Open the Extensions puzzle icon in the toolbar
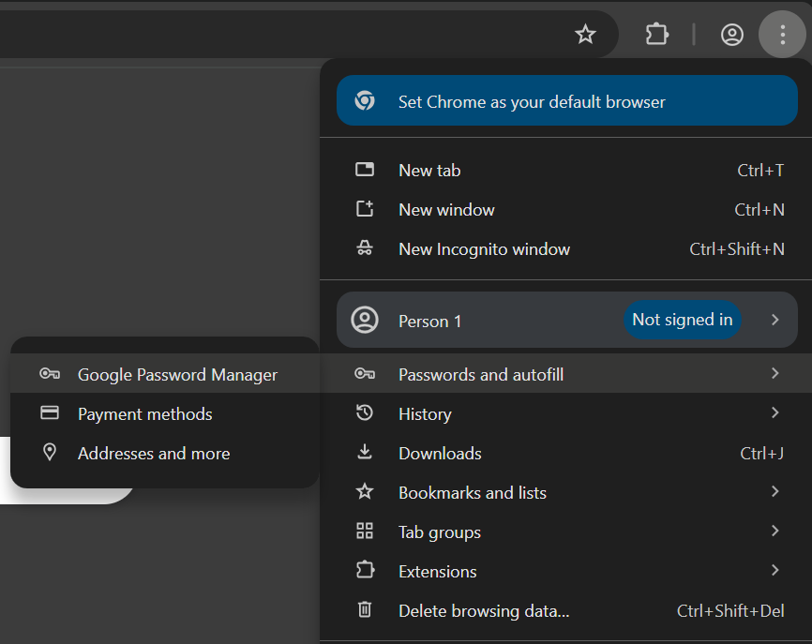The width and height of the screenshot is (812, 644). [x=656, y=35]
